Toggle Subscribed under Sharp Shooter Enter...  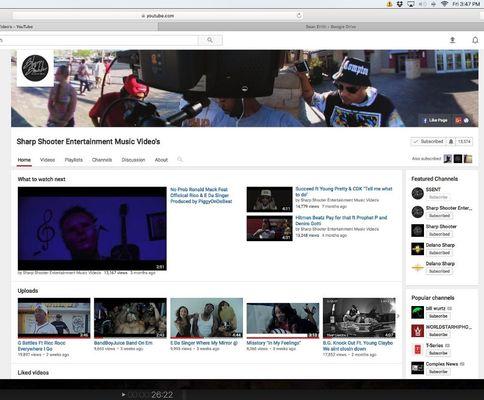pos(439,216)
